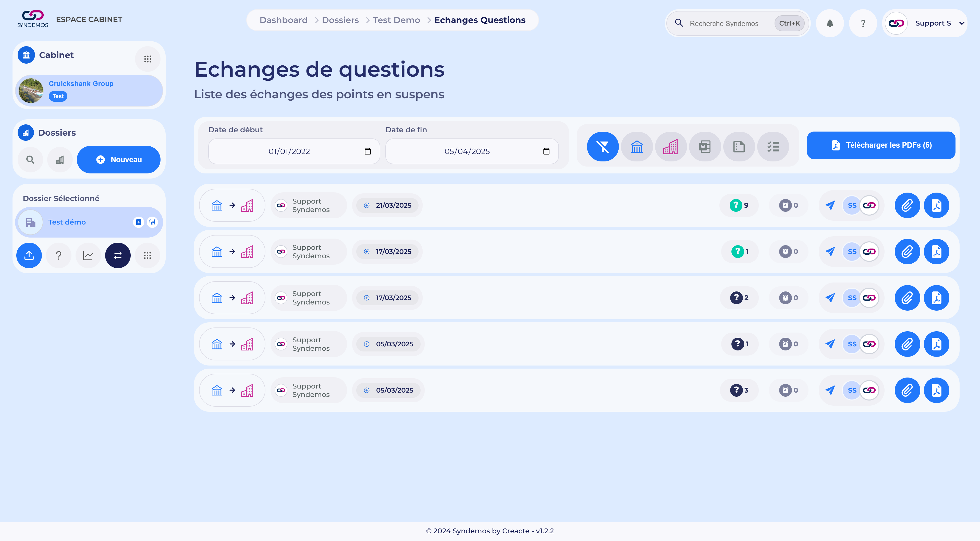980x541 pixels.
Task: Click the Word document filter icon
Action: coord(705,147)
